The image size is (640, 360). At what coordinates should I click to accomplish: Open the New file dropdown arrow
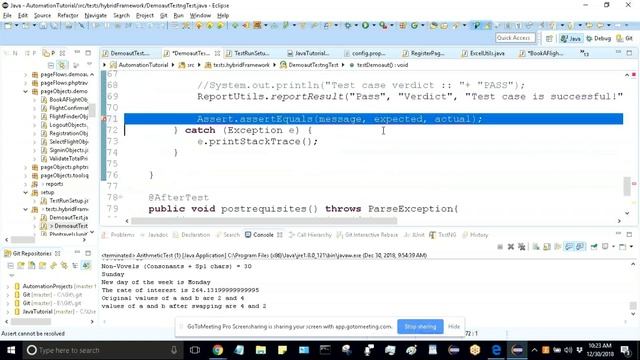17,26
